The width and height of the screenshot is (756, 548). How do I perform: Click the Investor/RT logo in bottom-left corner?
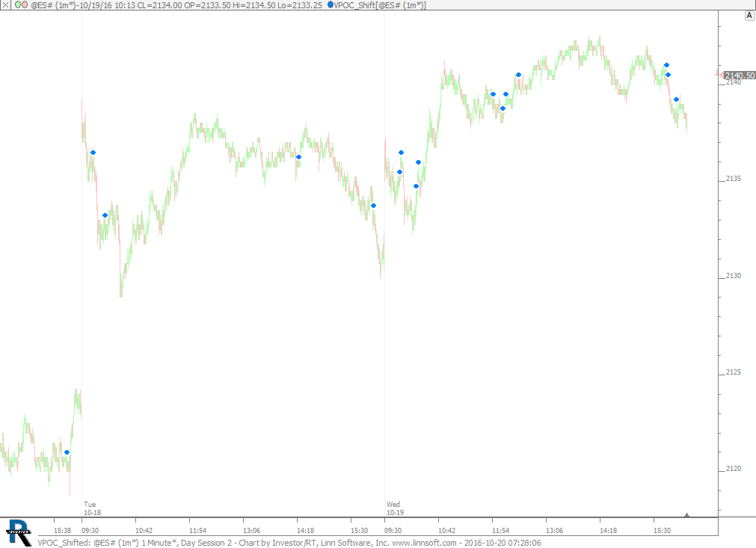pos(18,532)
